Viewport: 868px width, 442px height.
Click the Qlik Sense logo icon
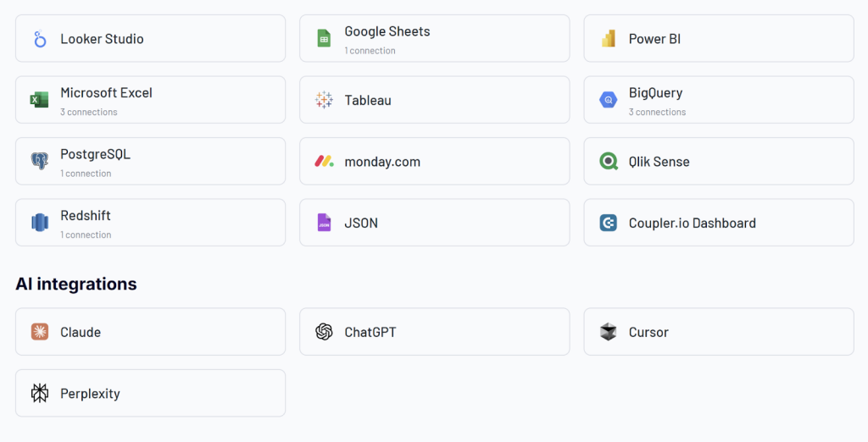click(x=608, y=162)
